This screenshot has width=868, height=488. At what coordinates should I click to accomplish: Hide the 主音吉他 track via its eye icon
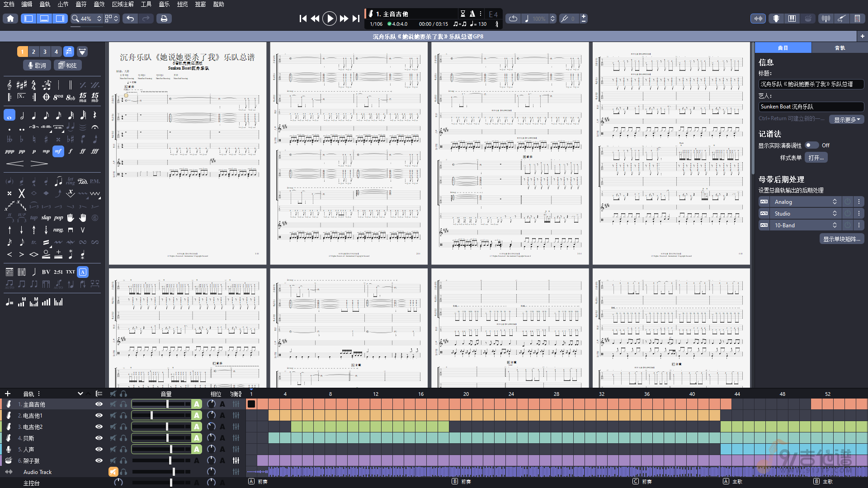pyautogui.click(x=99, y=404)
